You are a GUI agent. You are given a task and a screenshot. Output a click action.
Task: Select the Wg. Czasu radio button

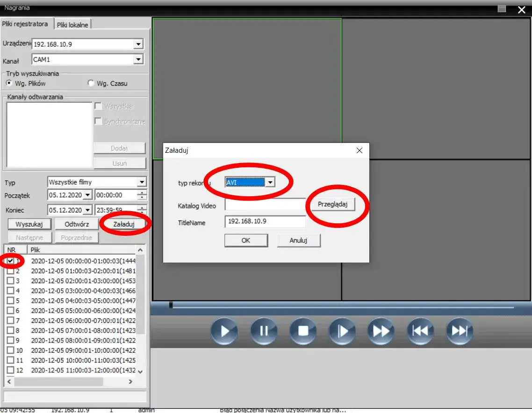[91, 83]
